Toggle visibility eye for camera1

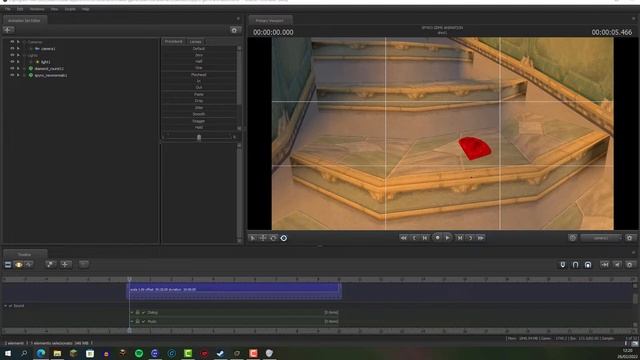12,49
